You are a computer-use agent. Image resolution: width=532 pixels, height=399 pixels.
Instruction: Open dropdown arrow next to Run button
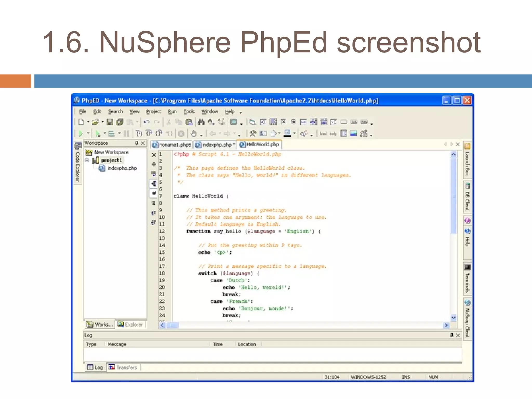click(x=88, y=133)
